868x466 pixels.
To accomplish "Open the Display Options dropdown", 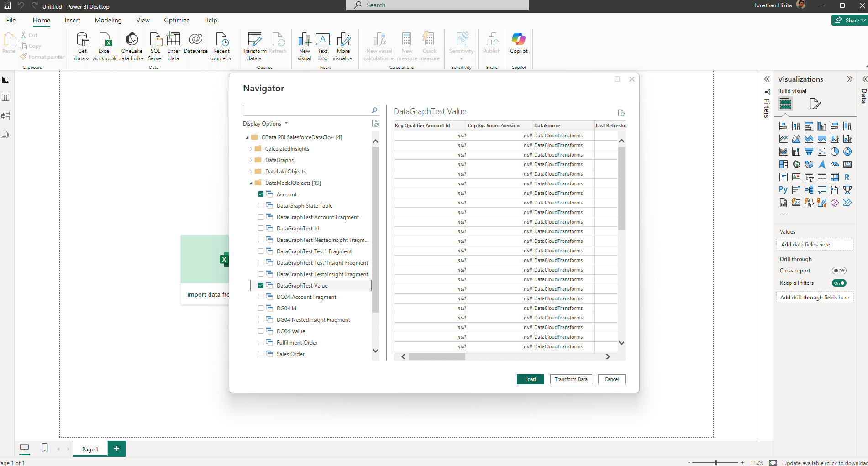I will [x=265, y=124].
